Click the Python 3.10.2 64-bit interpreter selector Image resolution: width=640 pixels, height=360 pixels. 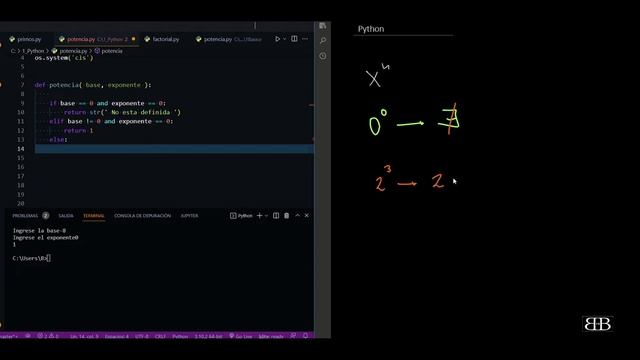tap(209, 336)
